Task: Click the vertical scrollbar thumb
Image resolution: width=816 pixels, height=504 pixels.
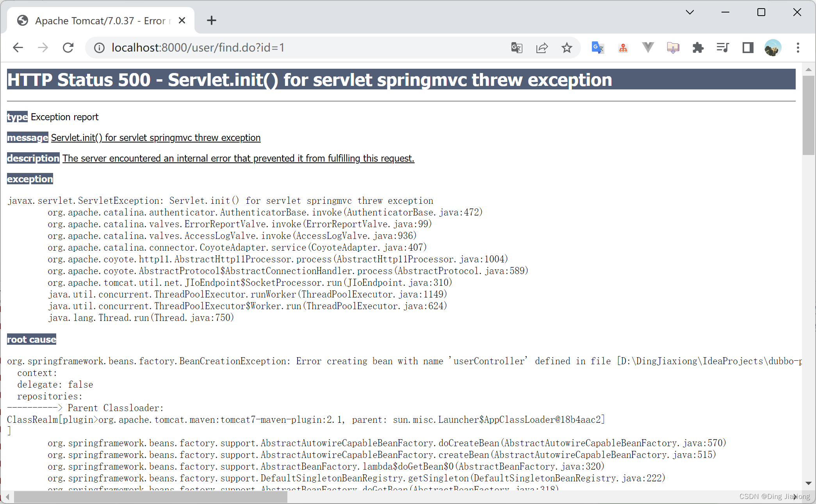Action: pyautogui.click(x=809, y=116)
